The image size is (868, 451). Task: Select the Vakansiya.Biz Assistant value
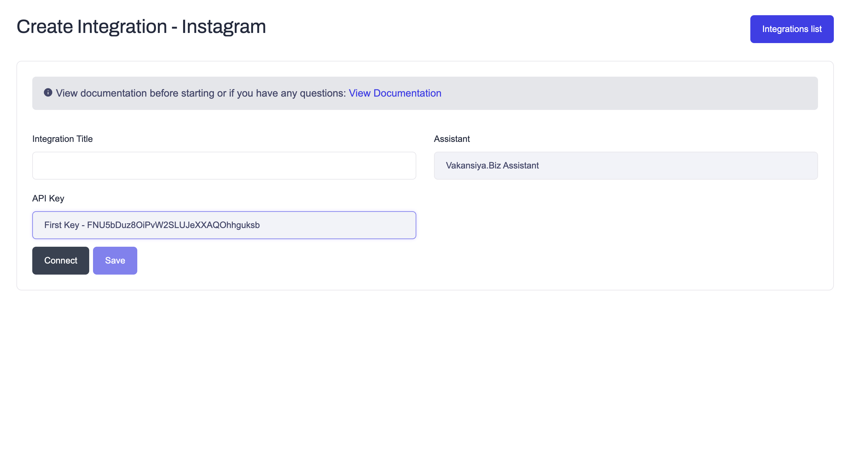[x=492, y=166]
